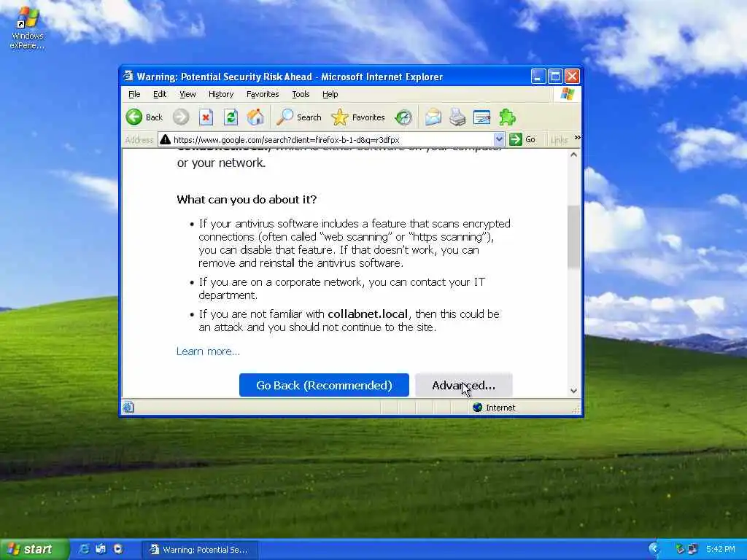The height and width of the screenshot is (560, 747).
Task: Click the Go button beside address bar
Action: 522,139
